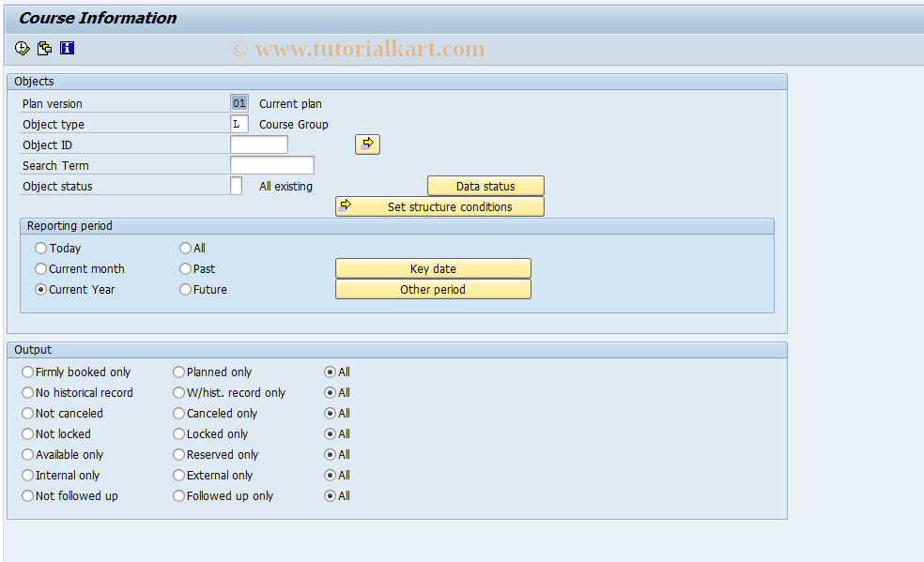Click the Plan version field

tap(239, 103)
